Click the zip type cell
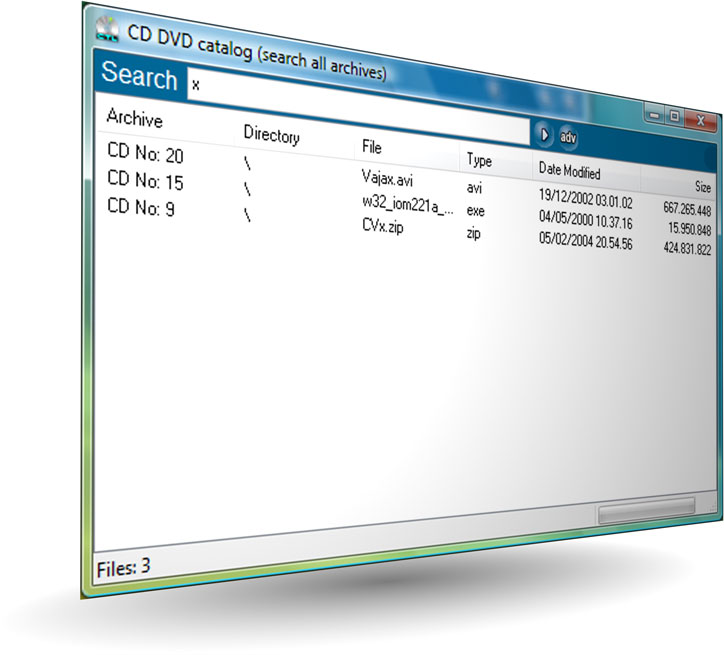Screen dimensions: 724x655 tap(473, 233)
